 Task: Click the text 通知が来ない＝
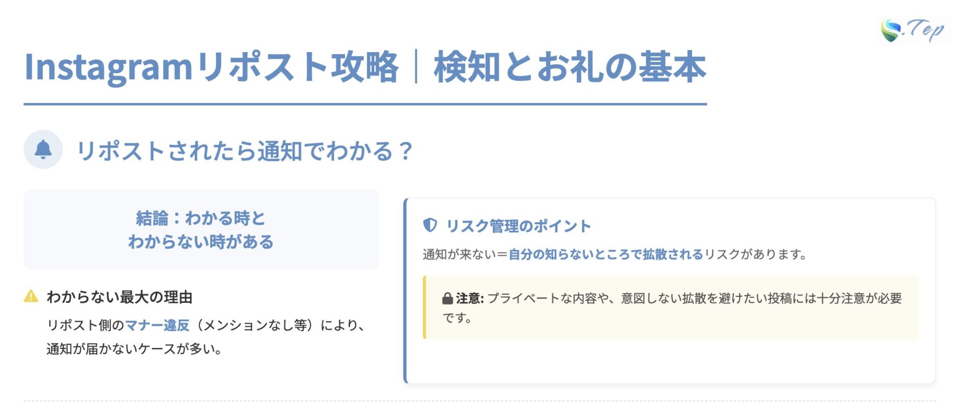pos(465,254)
